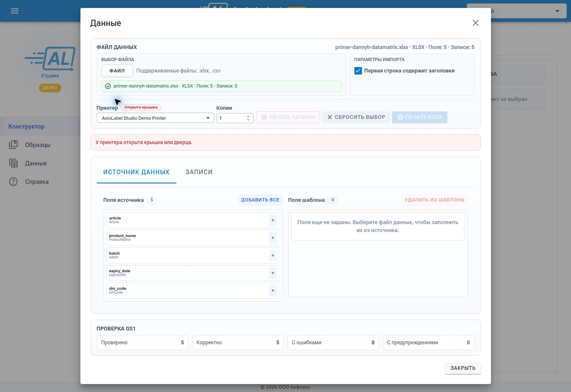Click the Корректно count box
Screen dimensions: 571x392
[x=238, y=343]
